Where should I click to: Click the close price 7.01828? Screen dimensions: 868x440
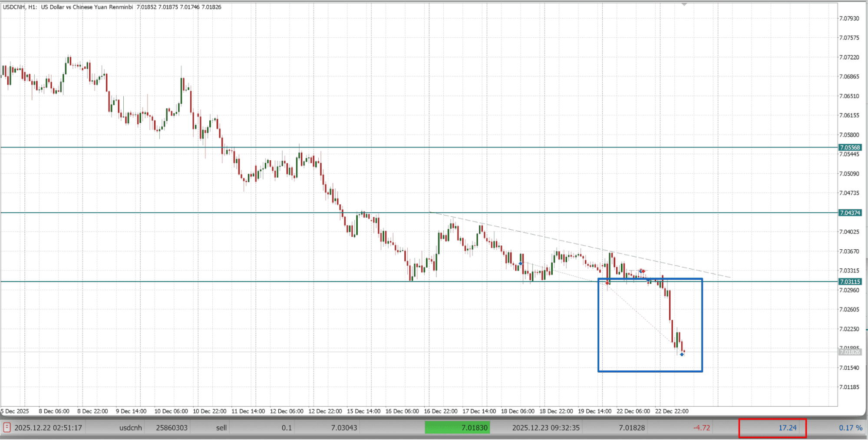coord(632,428)
